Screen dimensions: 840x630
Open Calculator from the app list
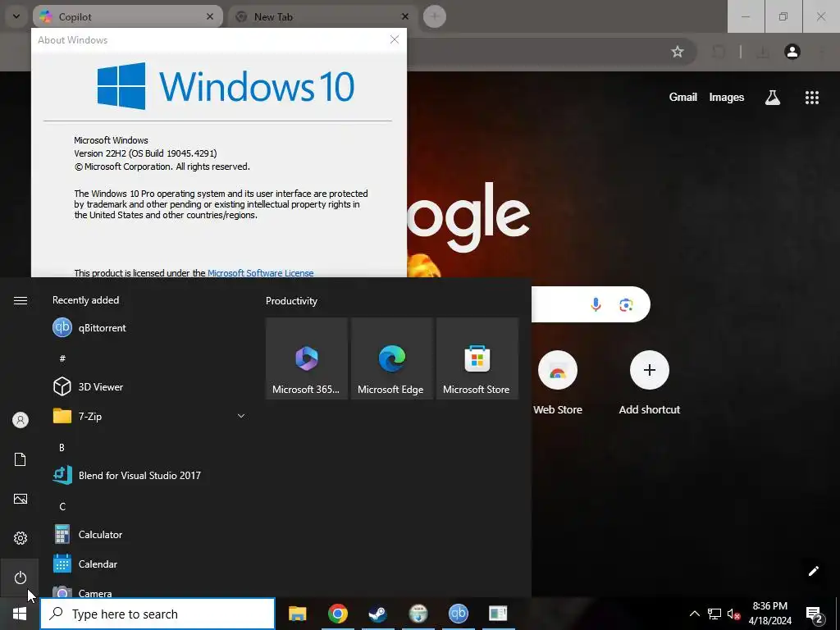pos(150,534)
